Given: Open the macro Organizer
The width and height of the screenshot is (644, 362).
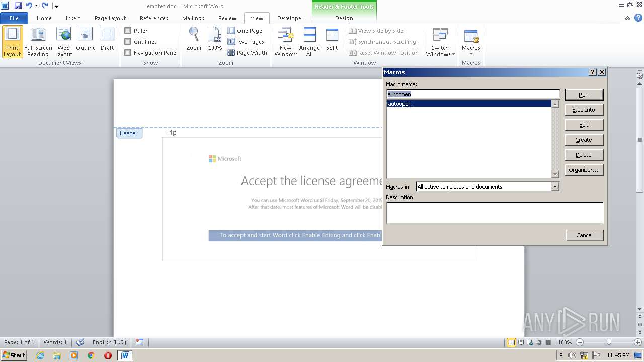Looking at the screenshot, I should (x=584, y=170).
